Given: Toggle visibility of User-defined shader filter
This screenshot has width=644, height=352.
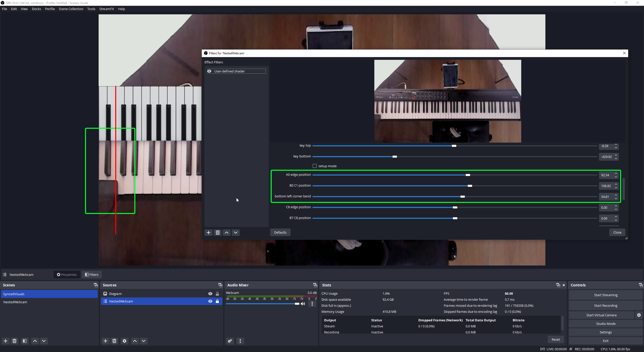Looking at the screenshot, I should point(209,71).
